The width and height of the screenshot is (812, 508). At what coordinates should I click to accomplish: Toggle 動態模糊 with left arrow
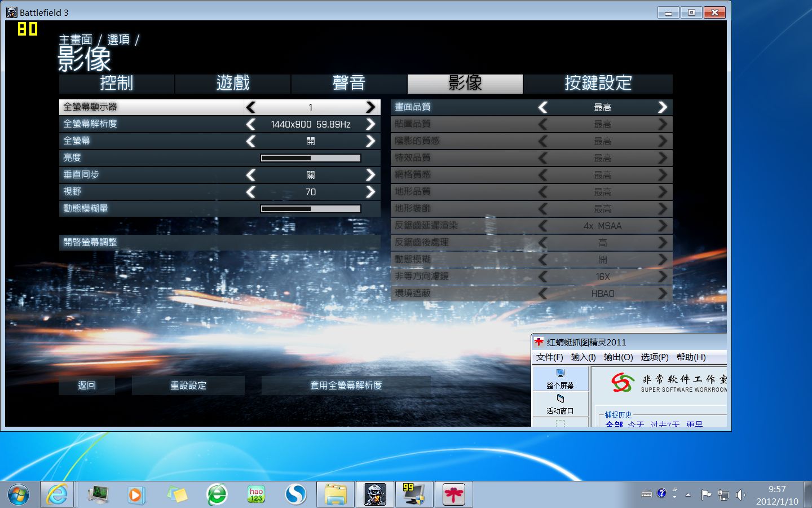coord(543,260)
